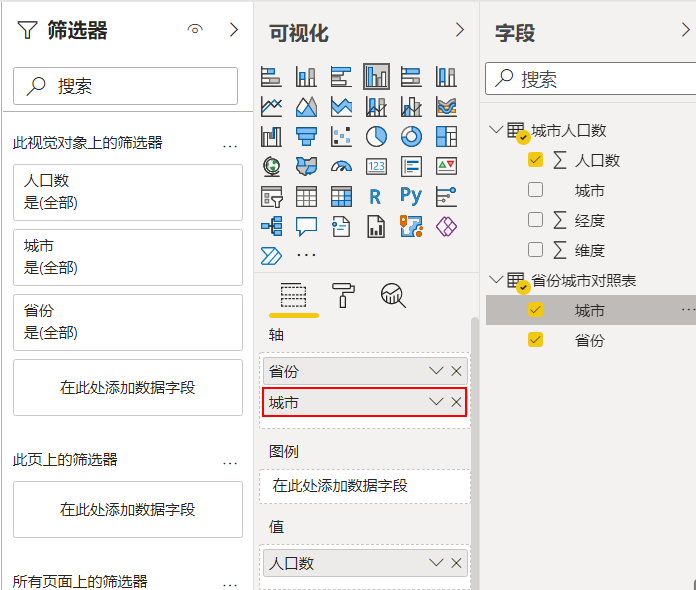This screenshot has height=590, width=696.
Task: Collapse the 省份城市对照表 table
Action: click(495, 280)
